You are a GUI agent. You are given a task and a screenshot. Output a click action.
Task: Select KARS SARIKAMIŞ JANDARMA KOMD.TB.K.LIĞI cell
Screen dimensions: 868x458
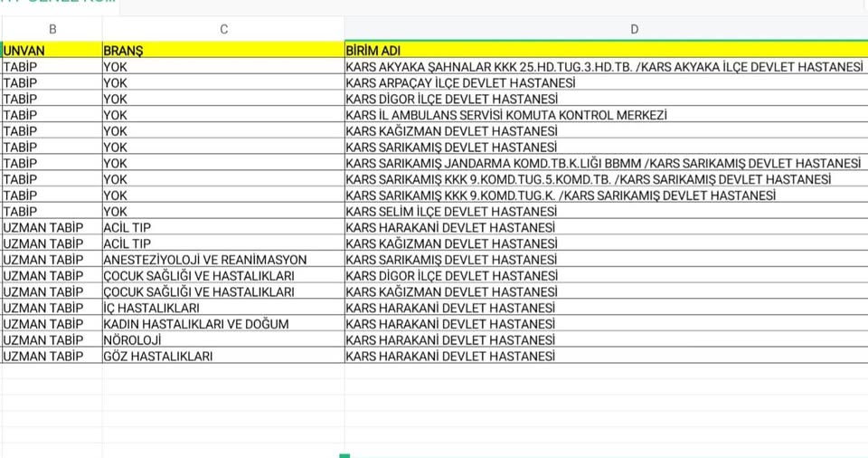pyautogui.click(x=606, y=163)
